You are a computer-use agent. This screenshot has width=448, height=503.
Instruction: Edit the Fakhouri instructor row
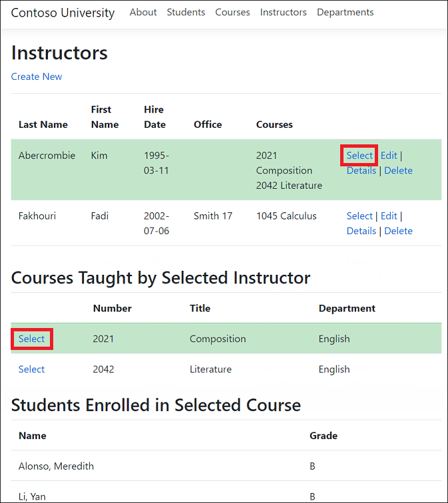pyautogui.click(x=389, y=216)
